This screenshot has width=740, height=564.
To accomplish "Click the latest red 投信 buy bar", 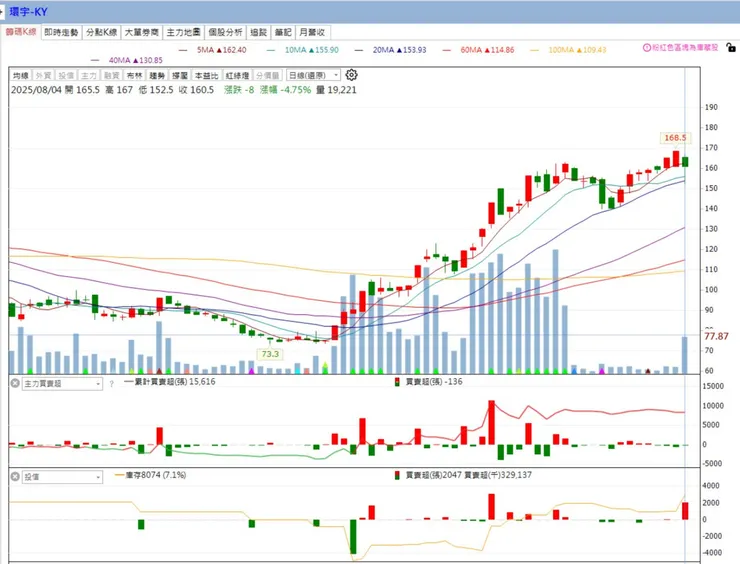I will [x=685, y=511].
